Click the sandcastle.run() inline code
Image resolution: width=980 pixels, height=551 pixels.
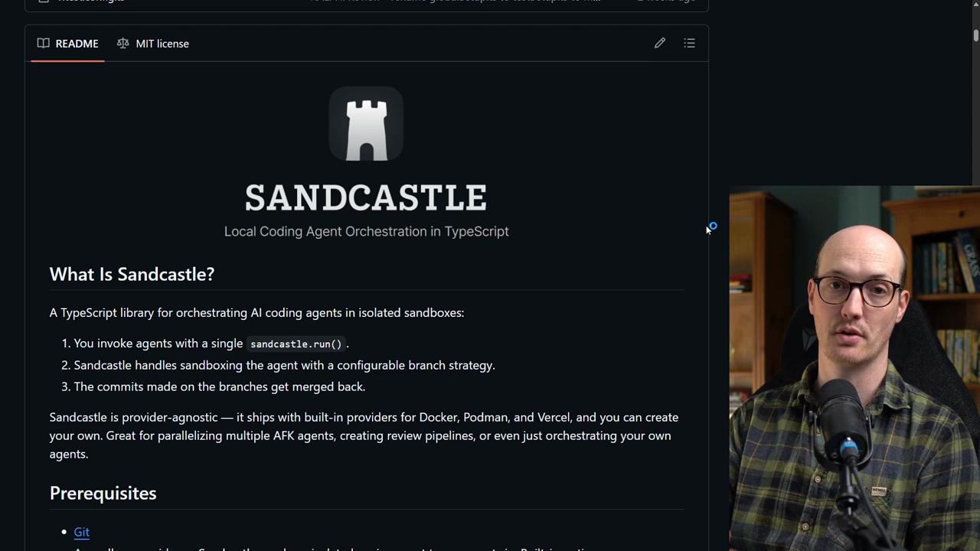[x=296, y=344]
